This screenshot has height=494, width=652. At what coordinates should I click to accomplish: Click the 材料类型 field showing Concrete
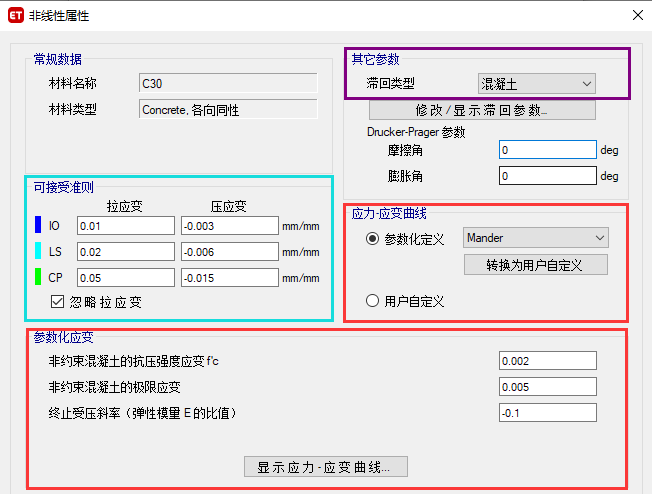(228, 109)
